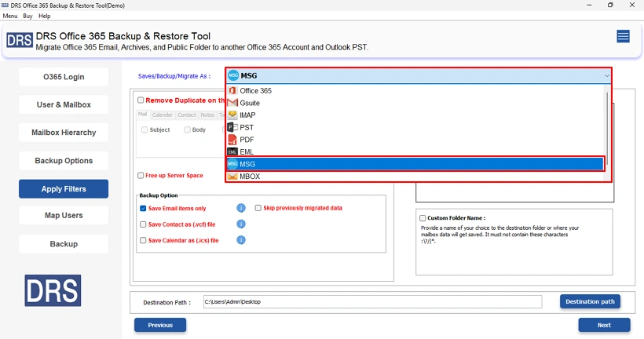Click the MSG icon in selected combo box

click(233, 75)
